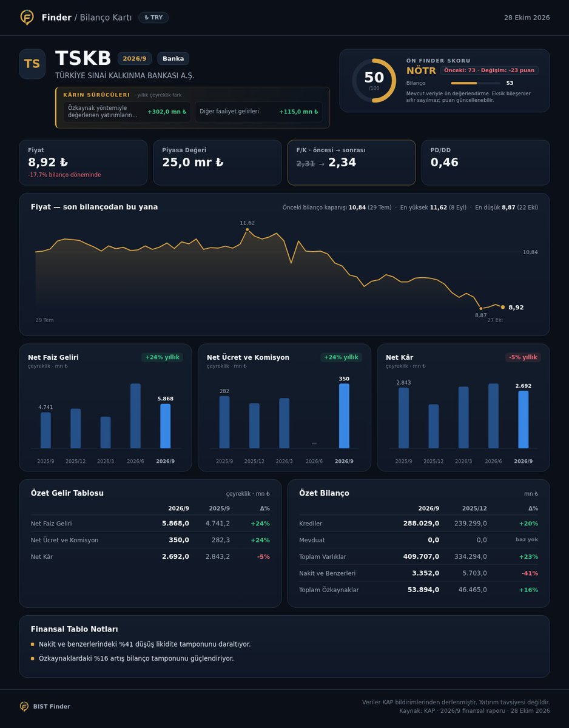Image resolution: width=569 pixels, height=728 pixels.
Task: Click the 2026/6 bar in the Net Kâr chart
Action: (x=493, y=416)
